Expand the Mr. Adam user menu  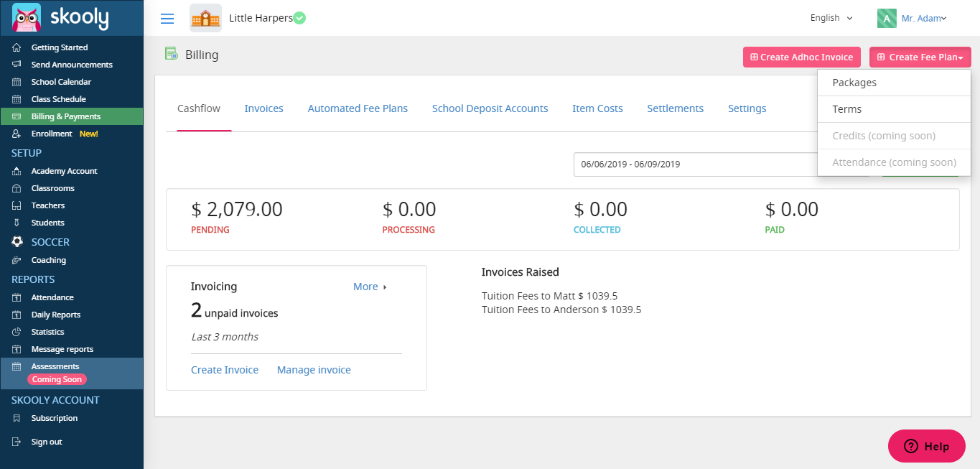point(924,18)
